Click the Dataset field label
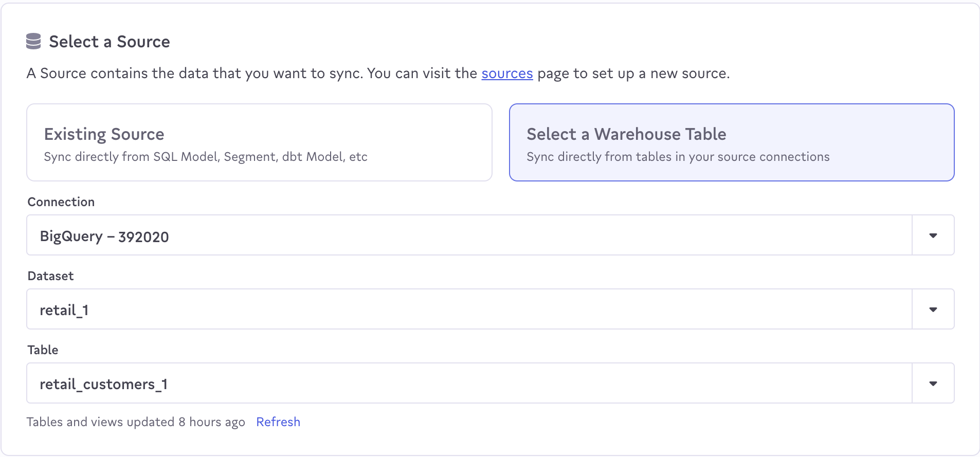The image size is (980, 457). (x=51, y=276)
